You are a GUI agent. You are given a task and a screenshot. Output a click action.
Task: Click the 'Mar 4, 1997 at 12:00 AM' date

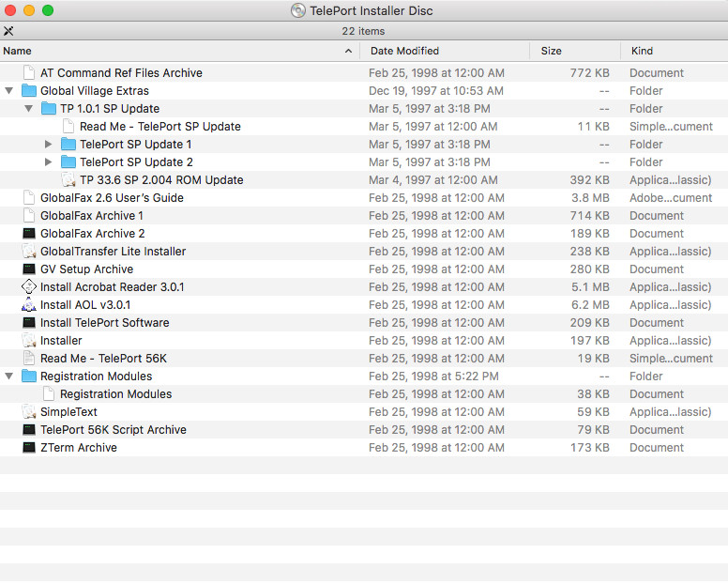pyautogui.click(x=433, y=179)
